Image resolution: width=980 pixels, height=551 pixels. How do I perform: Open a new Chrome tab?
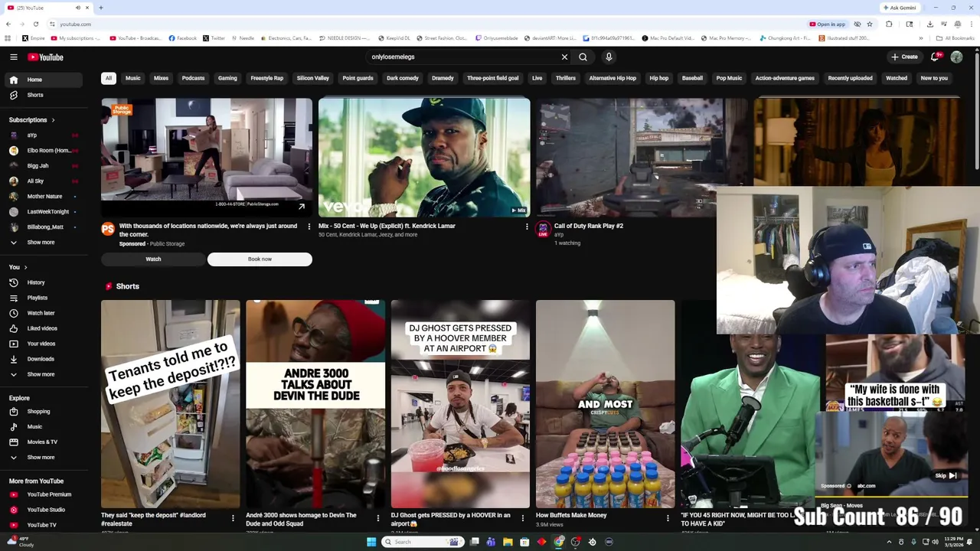[101, 8]
